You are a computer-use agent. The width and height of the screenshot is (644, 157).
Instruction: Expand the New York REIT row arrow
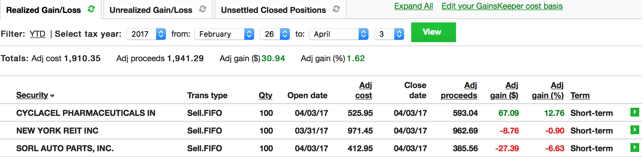[x=634, y=130]
